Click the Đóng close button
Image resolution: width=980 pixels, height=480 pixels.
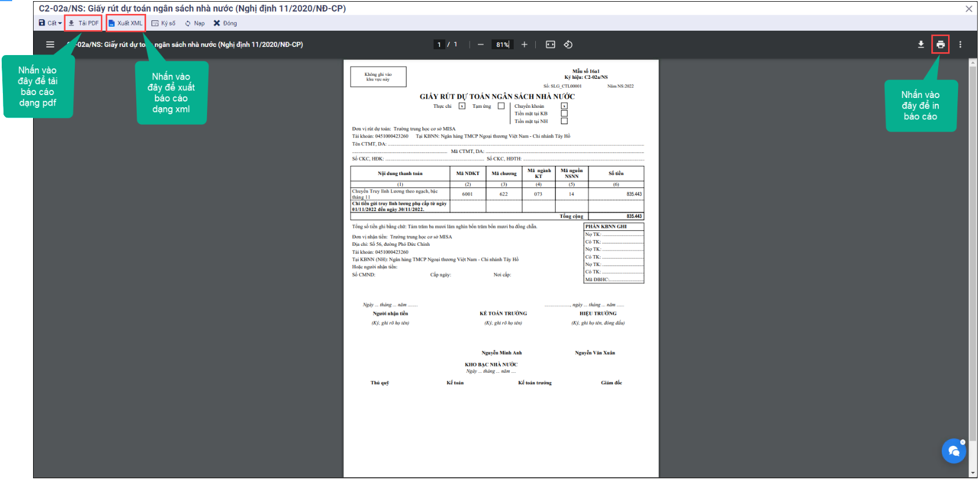pos(225,23)
